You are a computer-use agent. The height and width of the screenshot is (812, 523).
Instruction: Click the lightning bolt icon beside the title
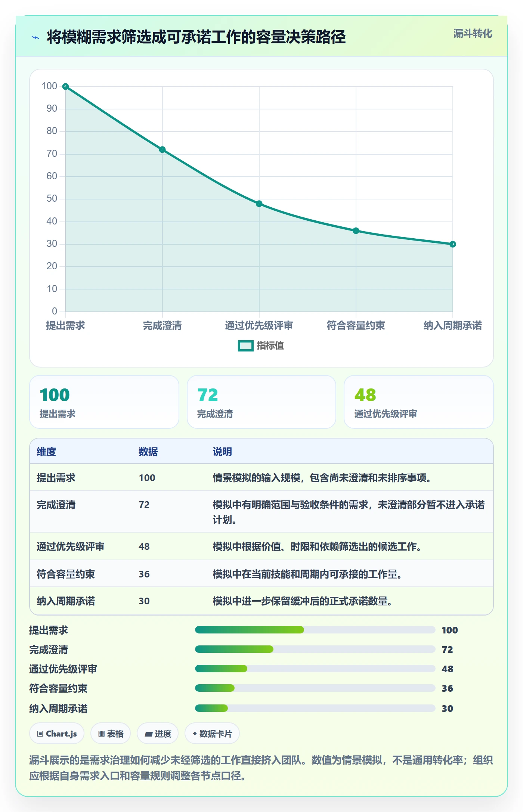pos(35,37)
